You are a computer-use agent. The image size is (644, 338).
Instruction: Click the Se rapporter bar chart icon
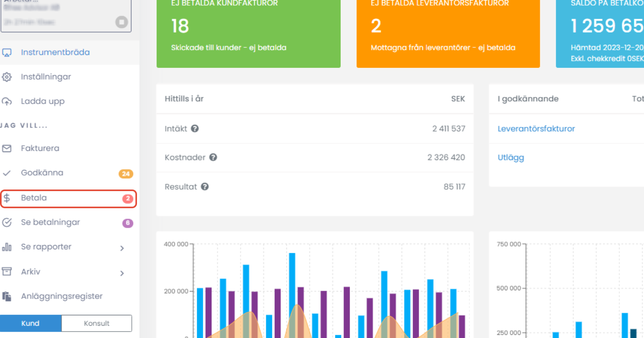click(7, 247)
